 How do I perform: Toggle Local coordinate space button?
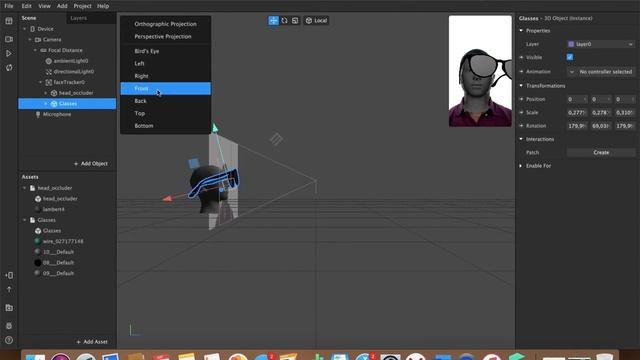(x=316, y=20)
